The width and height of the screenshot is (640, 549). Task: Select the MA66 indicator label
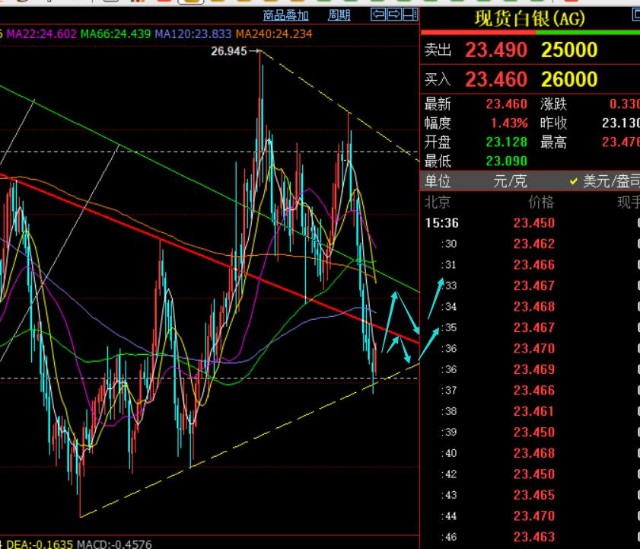(115, 33)
